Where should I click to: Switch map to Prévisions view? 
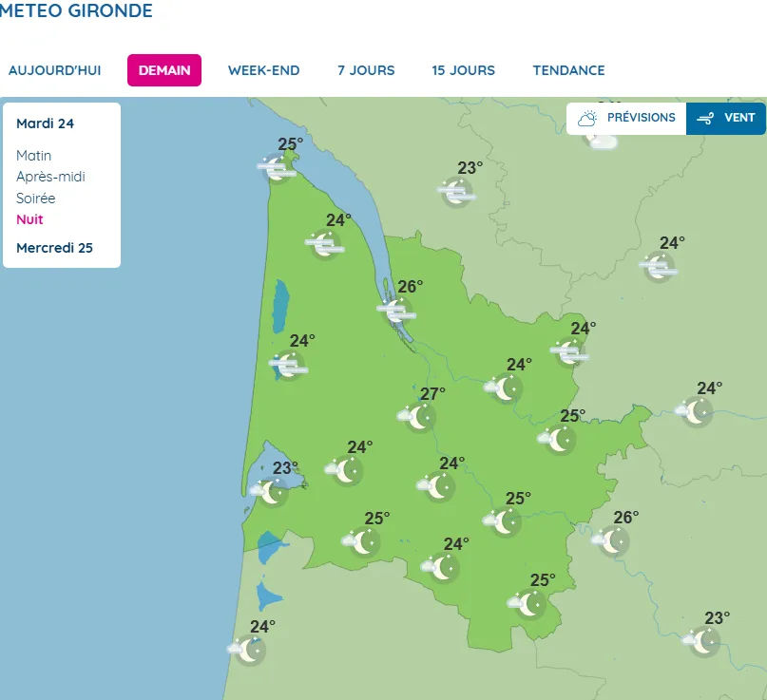click(627, 119)
